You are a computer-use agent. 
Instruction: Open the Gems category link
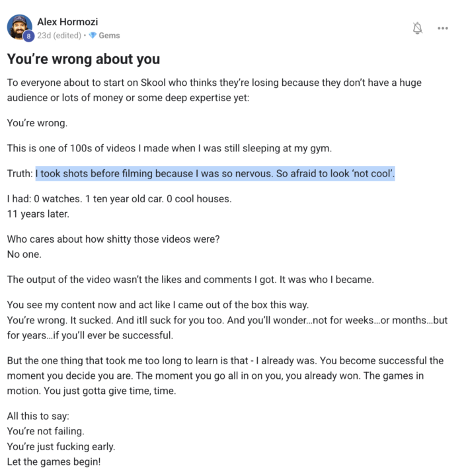coord(109,36)
